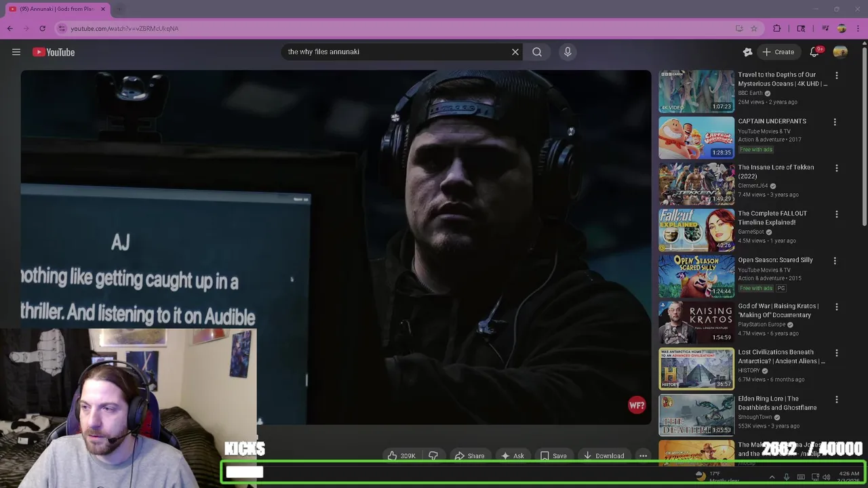Click the WF? channel watermark on the video
This screenshot has width=868, height=488.
click(x=637, y=405)
